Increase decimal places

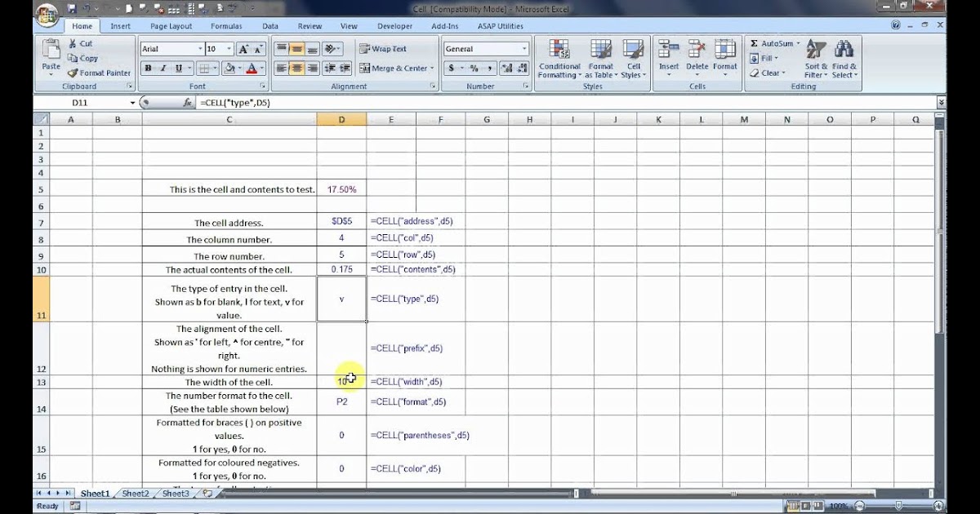(x=506, y=69)
